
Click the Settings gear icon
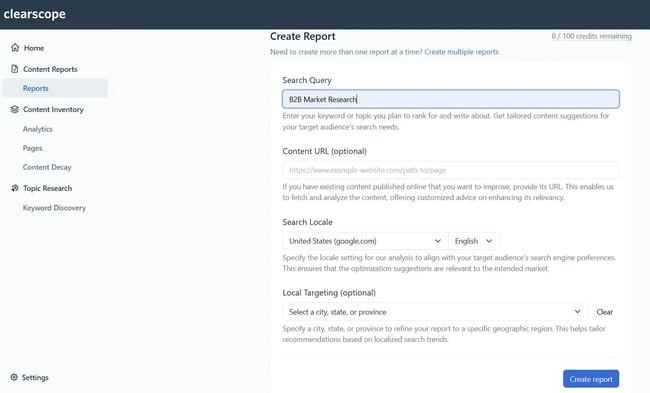[14, 377]
